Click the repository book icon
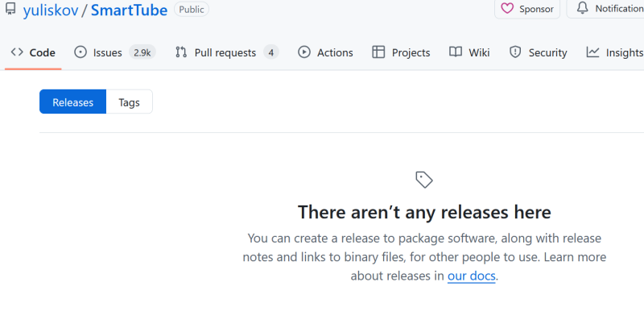This screenshot has width=644, height=336. point(10,10)
